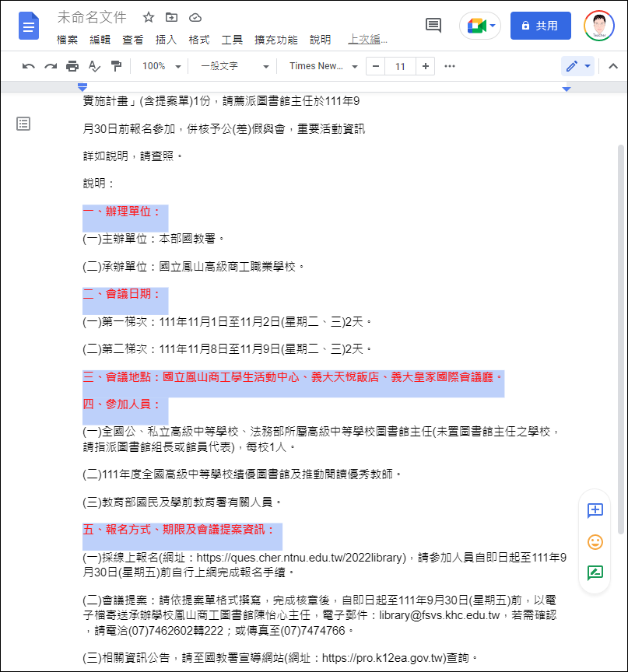The image size is (628, 672).
Task: Open the Times New Roman font dropdown
Action: tap(322, 66)
